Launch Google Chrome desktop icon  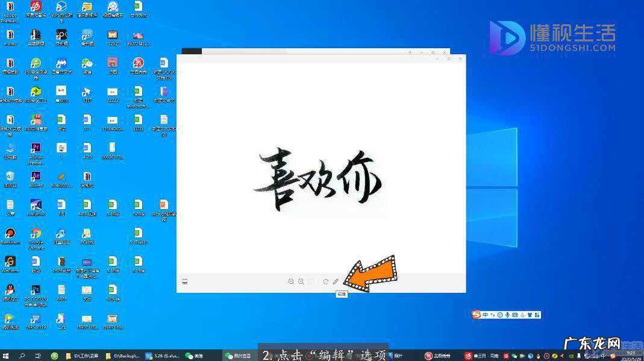coord(36,233)
